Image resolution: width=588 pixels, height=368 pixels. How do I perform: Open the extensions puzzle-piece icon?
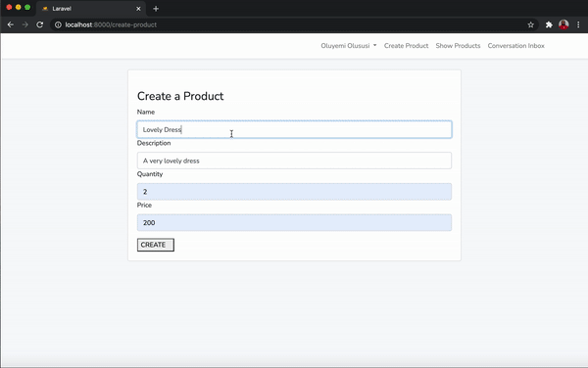(549, 24)
